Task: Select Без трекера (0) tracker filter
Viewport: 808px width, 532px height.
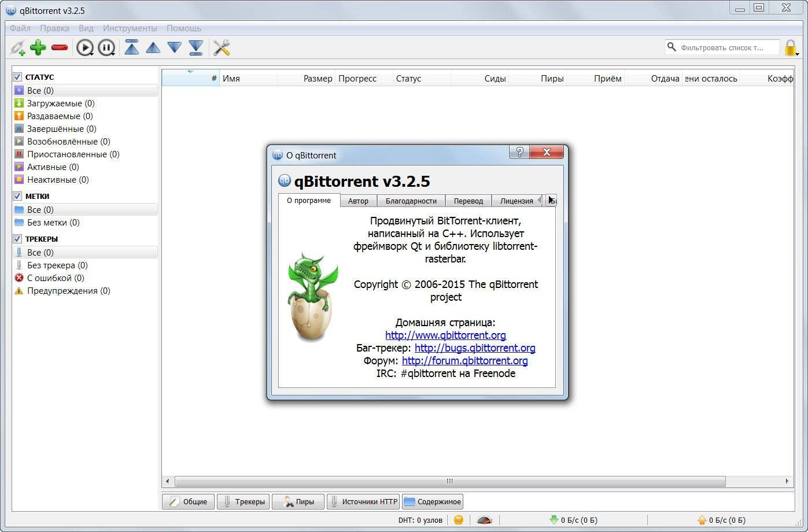Action: click(85, 265)
